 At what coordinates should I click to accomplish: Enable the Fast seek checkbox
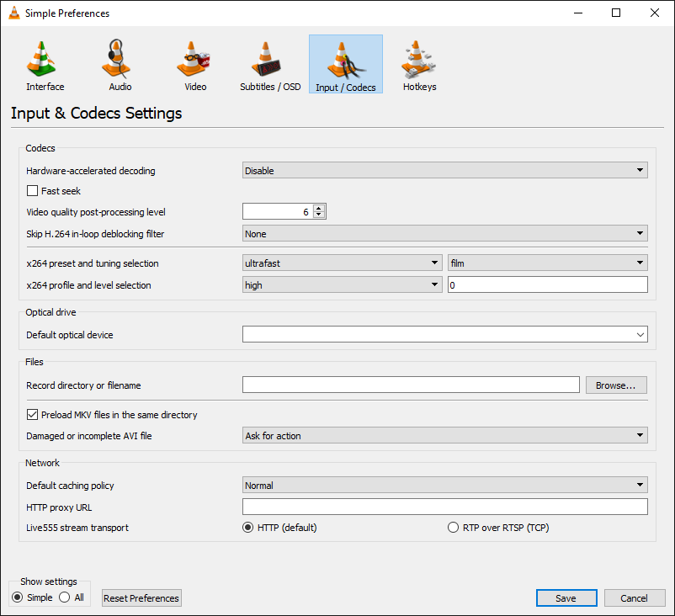click(x=34, y=191)
